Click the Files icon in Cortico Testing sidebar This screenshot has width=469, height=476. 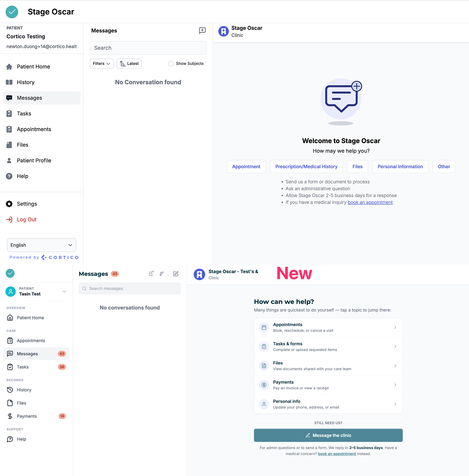point(9,145)
